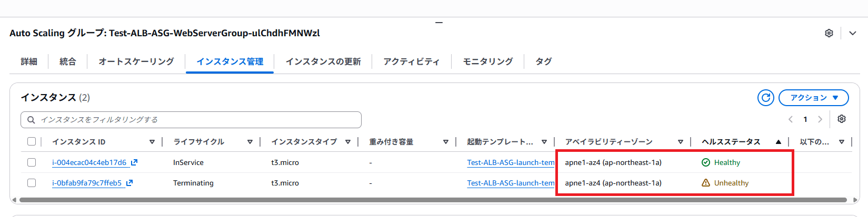The height and width of the screenshot is (217, 868).
Task: Open the i-004ecac04c4eb17d6 instance link
Action: 89,162
